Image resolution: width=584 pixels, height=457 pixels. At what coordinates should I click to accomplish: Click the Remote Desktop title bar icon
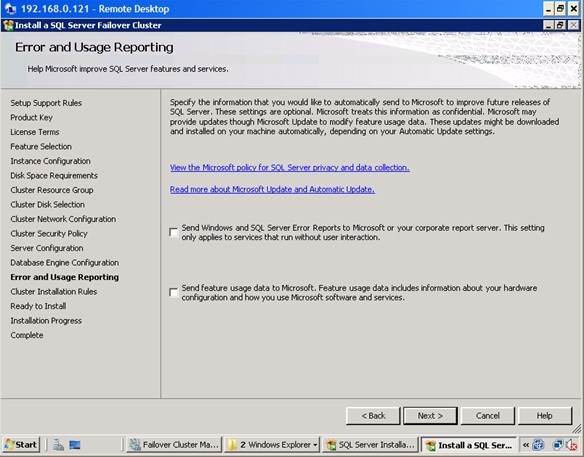click(10, 9)
